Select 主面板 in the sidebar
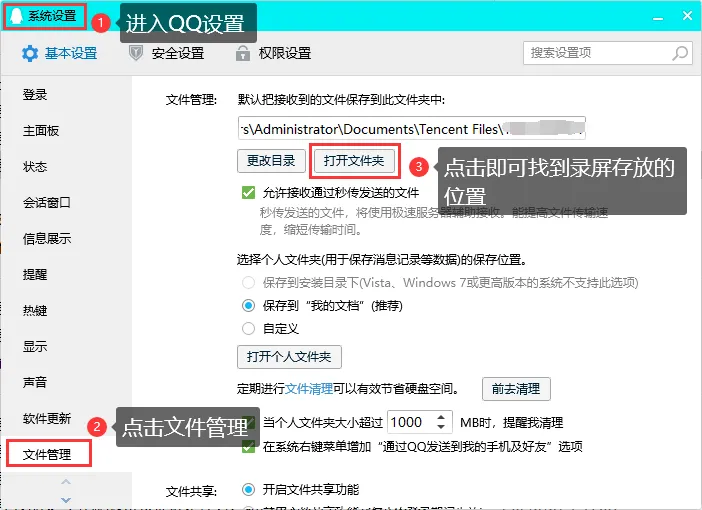 point(41,130)
